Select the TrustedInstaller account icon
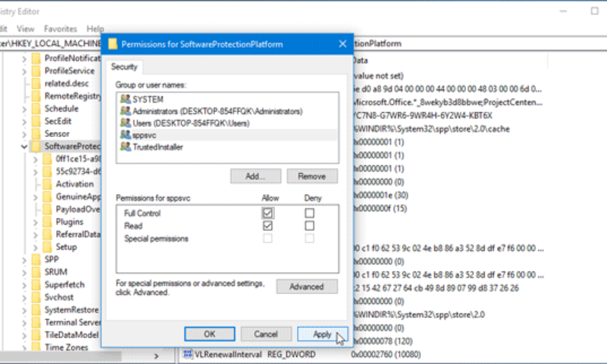Screen dimensions: 607x364 point(125,147)
